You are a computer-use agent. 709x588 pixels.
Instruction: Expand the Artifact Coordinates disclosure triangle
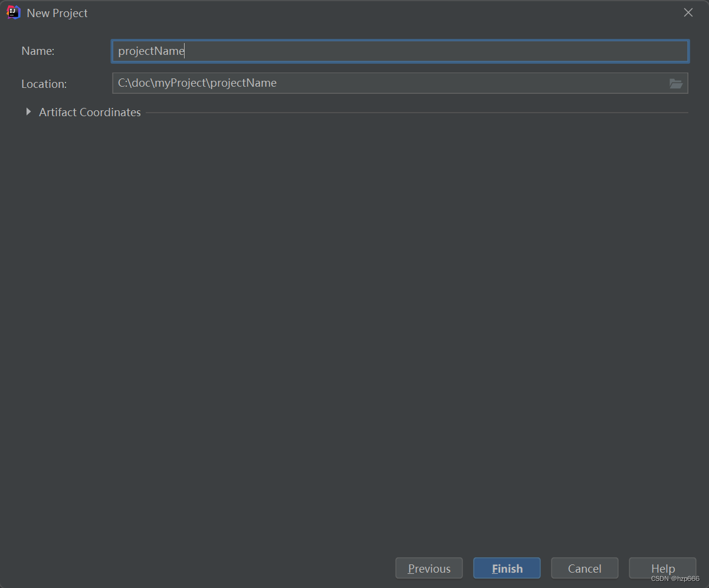28,111
